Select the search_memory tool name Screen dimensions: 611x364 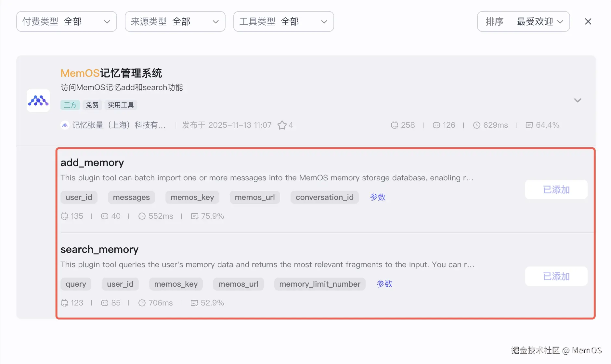coord(99,249)
